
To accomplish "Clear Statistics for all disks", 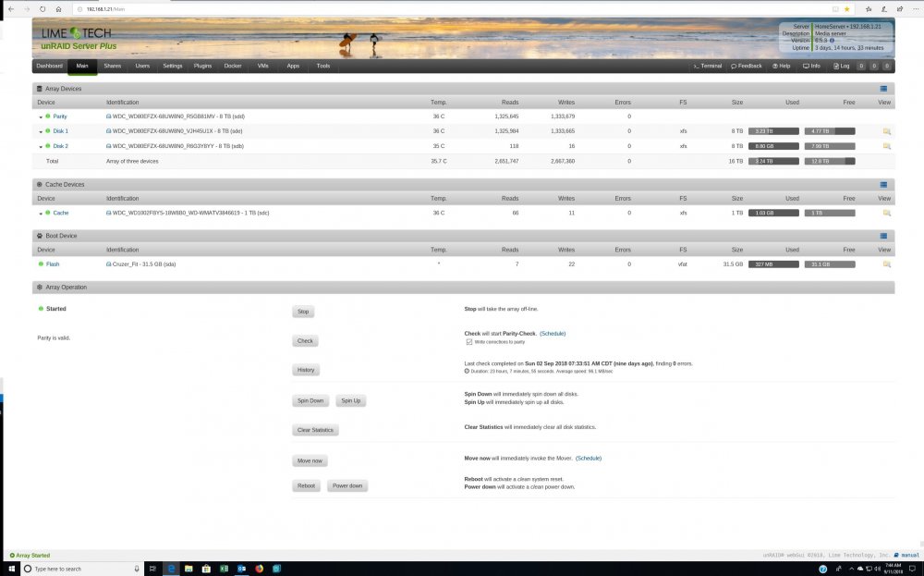I will click(x=315, y=430).
